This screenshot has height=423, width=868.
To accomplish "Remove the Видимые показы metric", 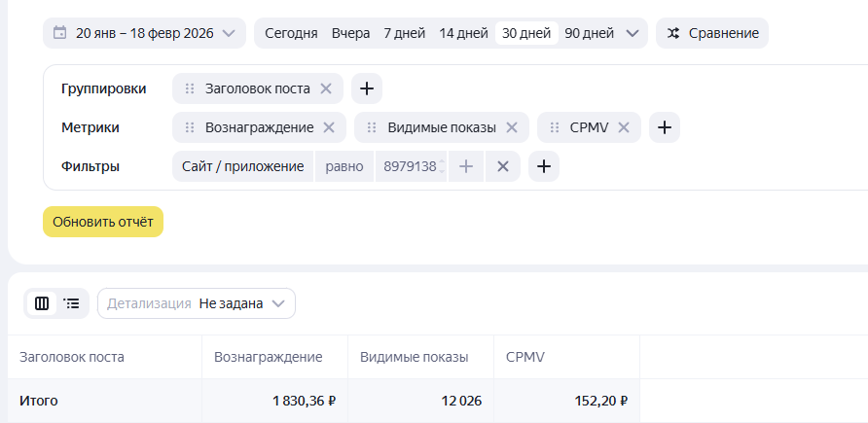I will click(512, 127).
